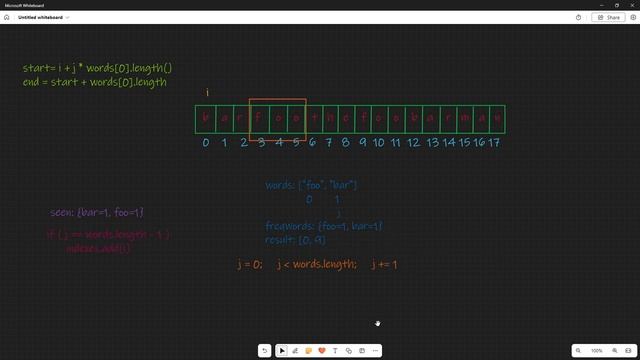This screenshot has height=360, width=640.
Task: Select the array cell containing letter 't'
Action: point(314,119)
